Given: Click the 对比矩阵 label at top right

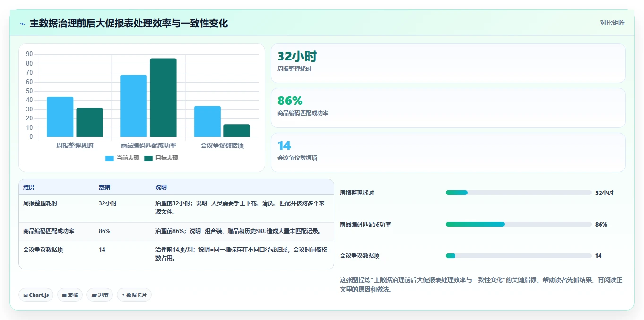Looking at the screenshot, I should tap(612, 23).
